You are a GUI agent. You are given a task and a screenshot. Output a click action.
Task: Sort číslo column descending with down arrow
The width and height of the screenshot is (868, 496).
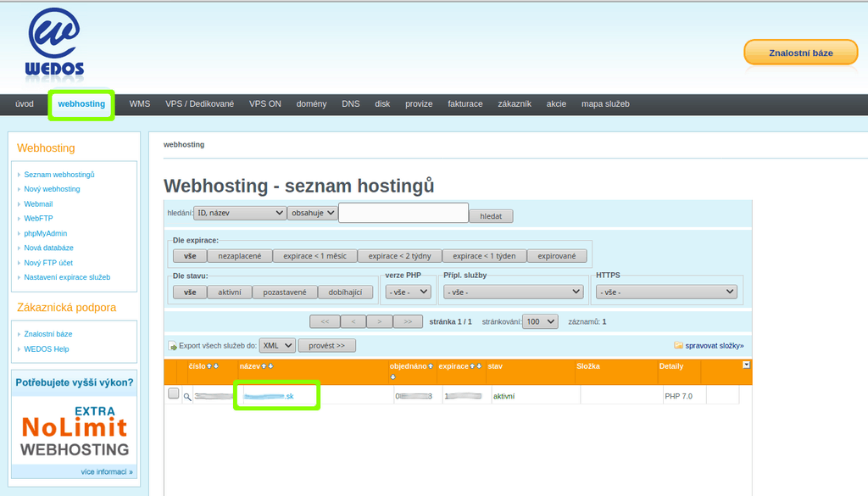coord(216,366)
